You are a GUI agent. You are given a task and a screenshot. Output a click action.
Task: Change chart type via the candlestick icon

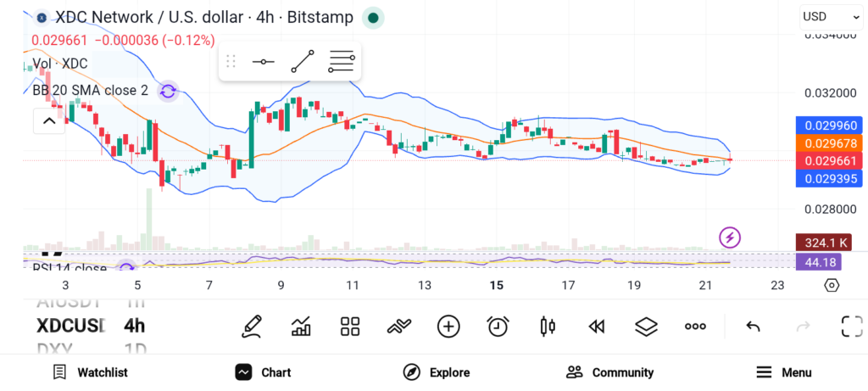[548, 327]
